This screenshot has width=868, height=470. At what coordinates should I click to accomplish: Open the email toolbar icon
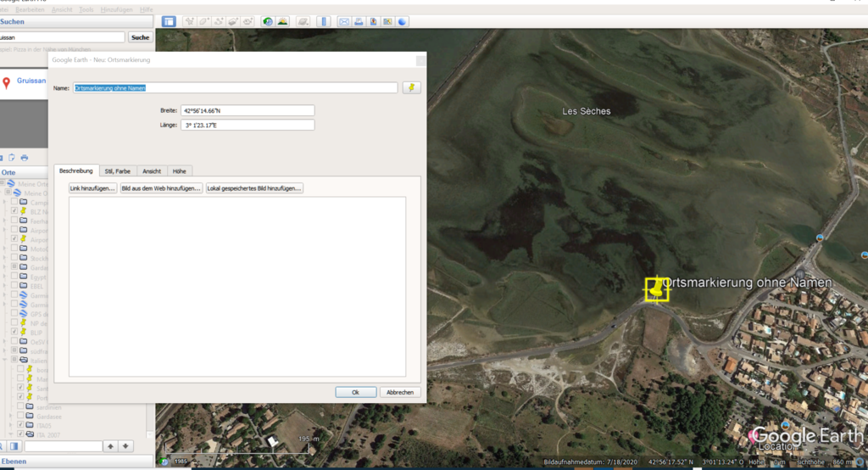point(344,21)
